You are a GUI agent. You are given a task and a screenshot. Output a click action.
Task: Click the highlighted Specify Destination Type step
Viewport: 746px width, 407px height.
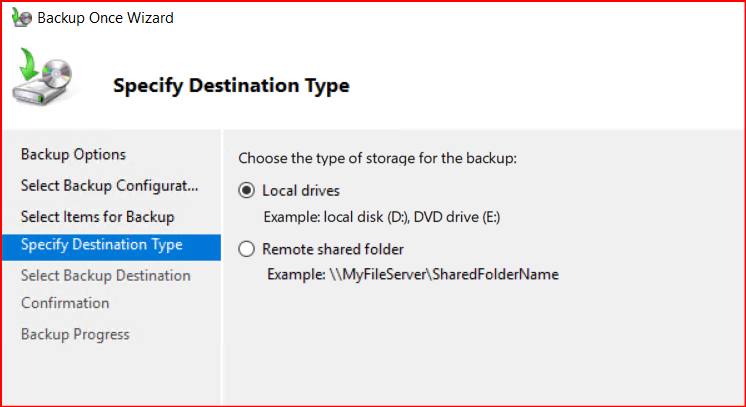tap(101, 245)
